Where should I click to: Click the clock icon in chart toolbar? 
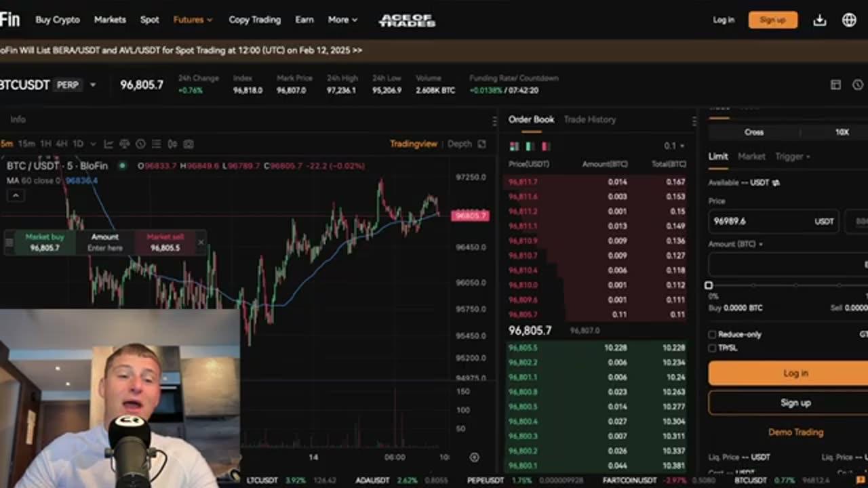[140, 144]
